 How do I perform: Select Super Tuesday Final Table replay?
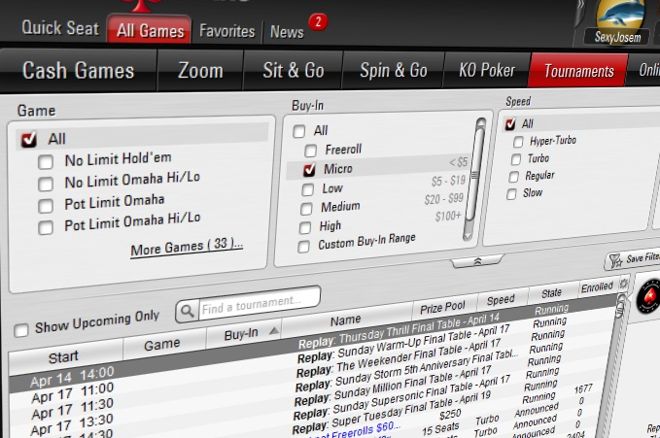coord(391,413)
